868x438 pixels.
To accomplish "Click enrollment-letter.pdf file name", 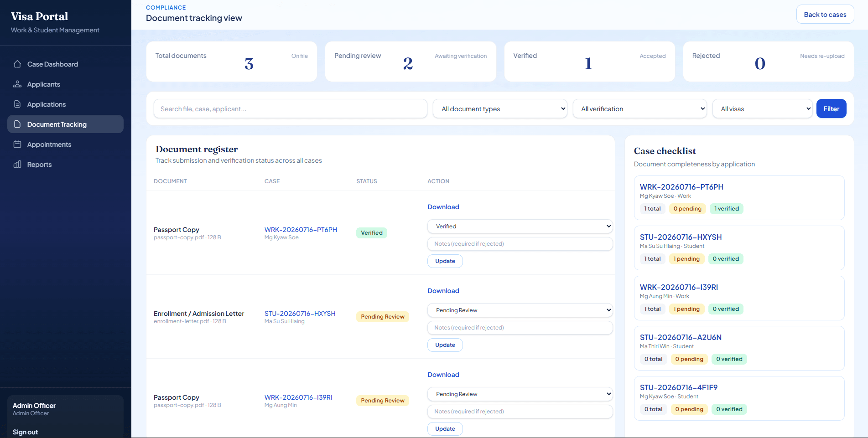I will coord(182,321).
